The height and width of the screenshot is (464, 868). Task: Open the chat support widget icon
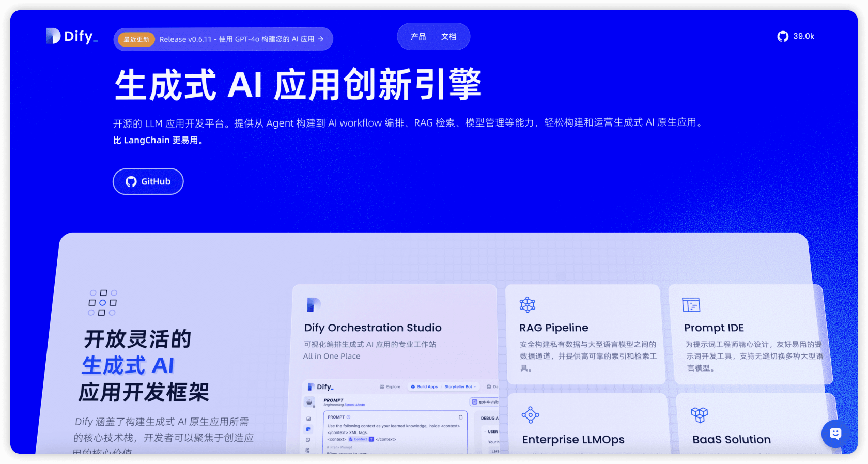click(x=835, y=434)
